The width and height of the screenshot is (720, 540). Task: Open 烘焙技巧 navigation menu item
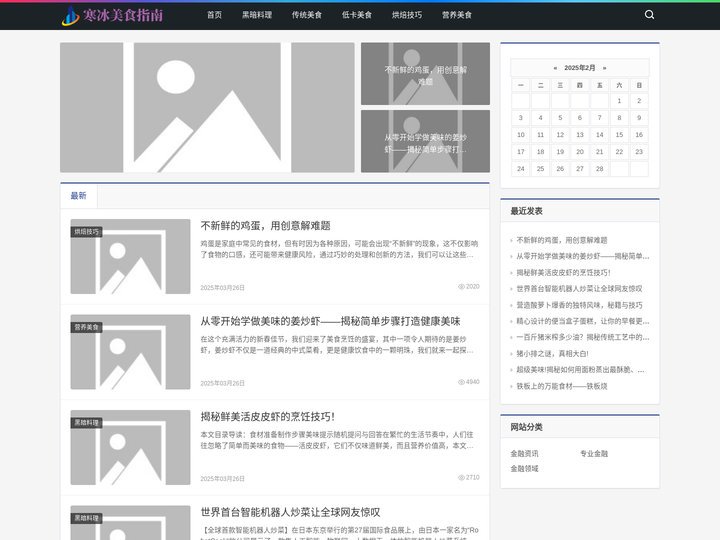(407, 15)
